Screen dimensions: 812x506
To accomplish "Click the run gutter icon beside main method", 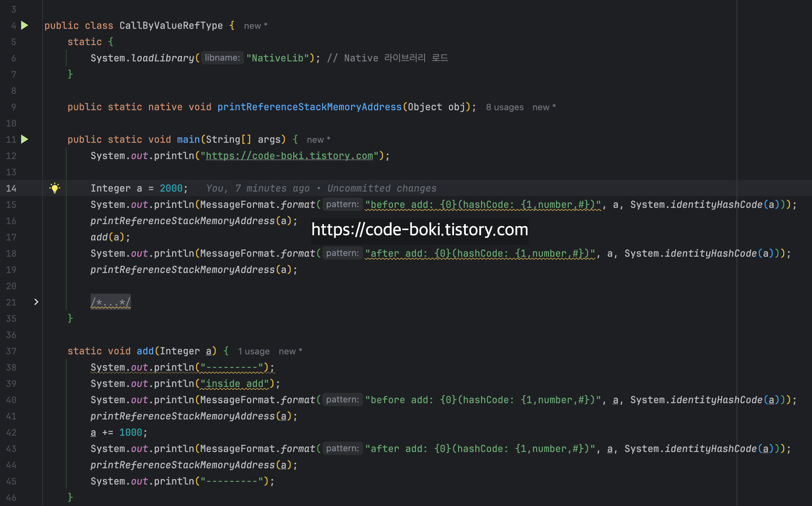I will coord(24,139).
